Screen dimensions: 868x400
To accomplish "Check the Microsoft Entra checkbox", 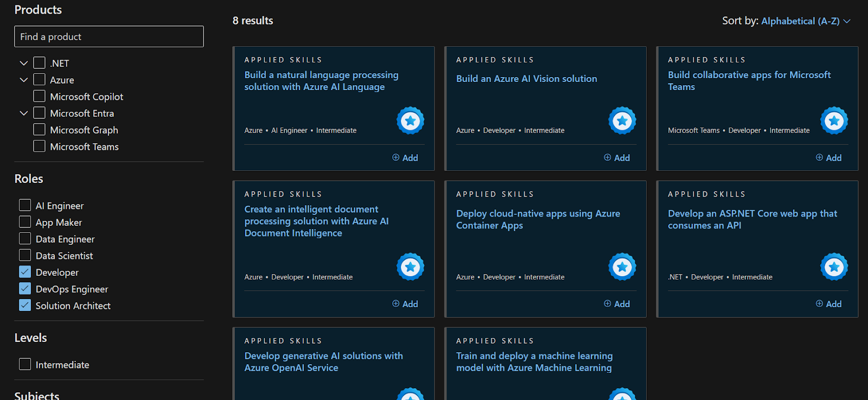I will click(39, 113).
